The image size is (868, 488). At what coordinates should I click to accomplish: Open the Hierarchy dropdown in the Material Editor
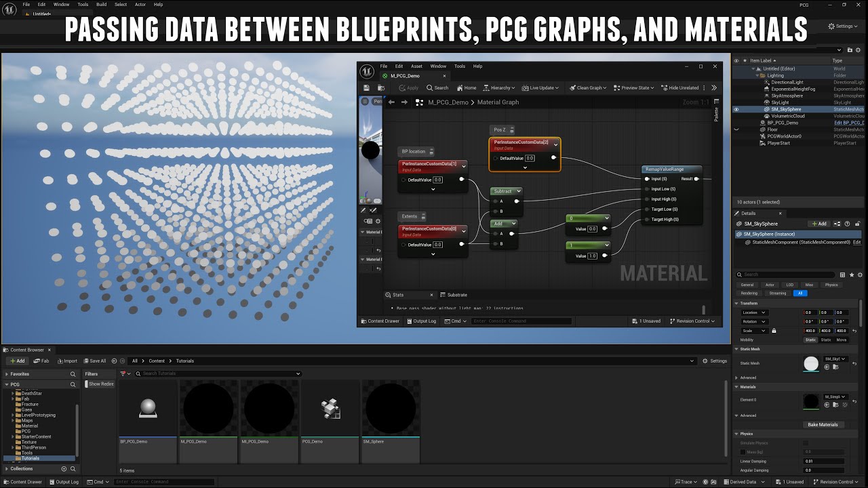pos(499,87)
